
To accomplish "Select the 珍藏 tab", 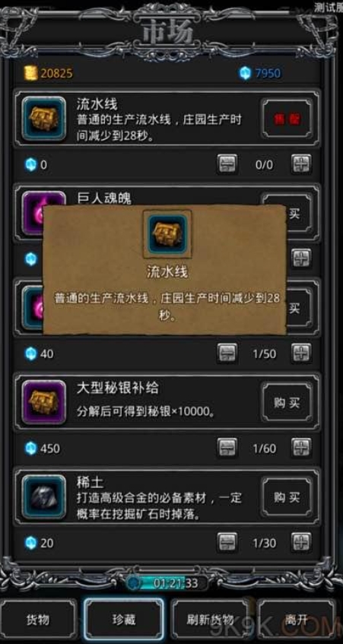I will [124, 620].
